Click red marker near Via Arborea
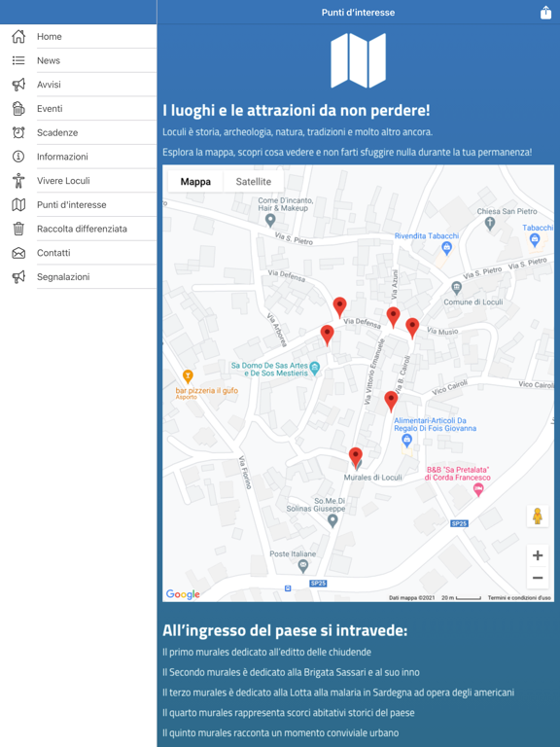560x747 pixels. (327, 335)
